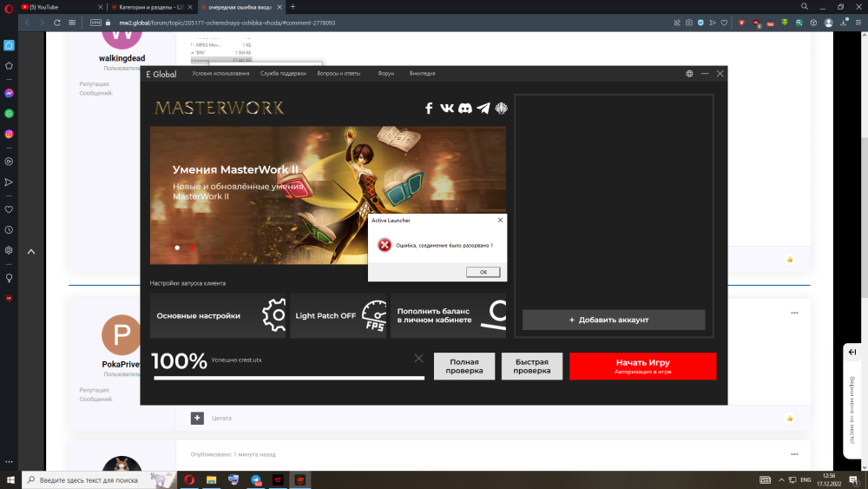Open the Telegram channel icon

[483, 109]
